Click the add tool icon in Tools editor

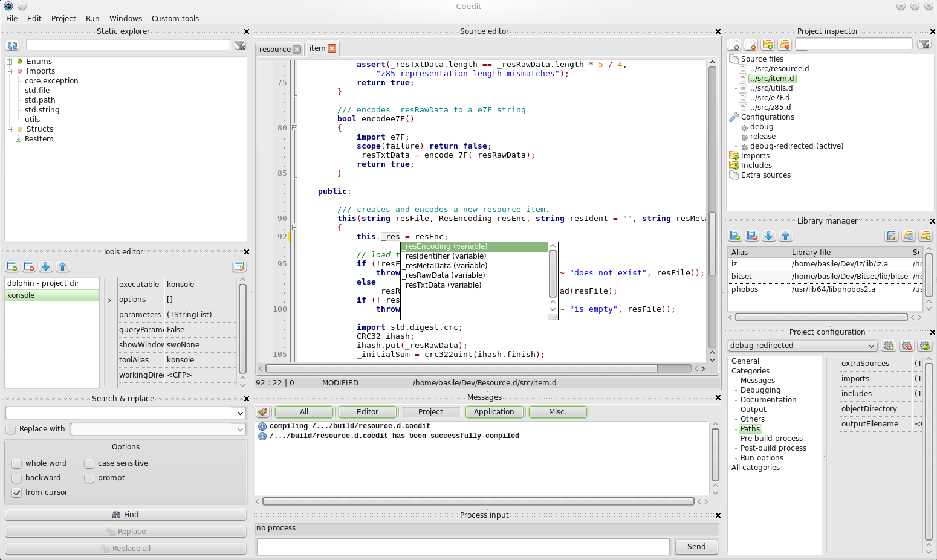click(12, 266)
